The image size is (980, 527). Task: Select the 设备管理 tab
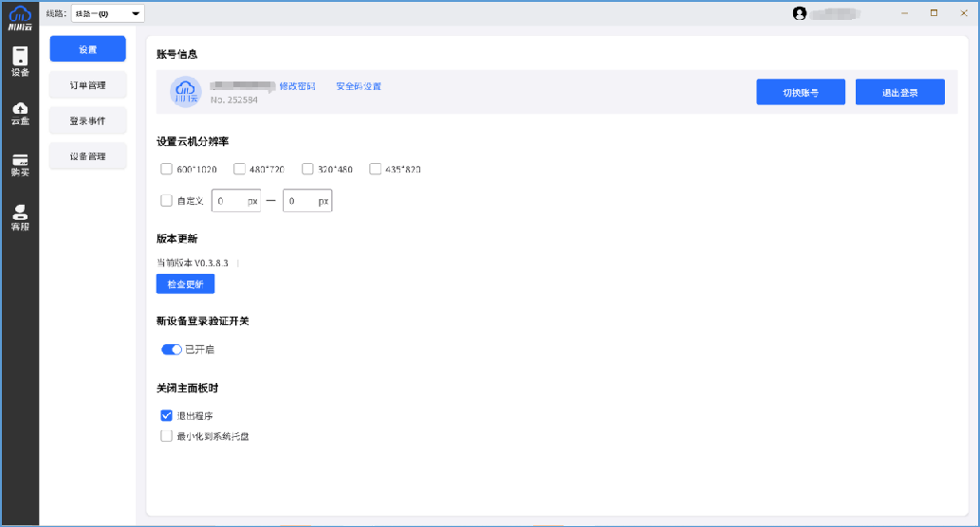[87, 156]
